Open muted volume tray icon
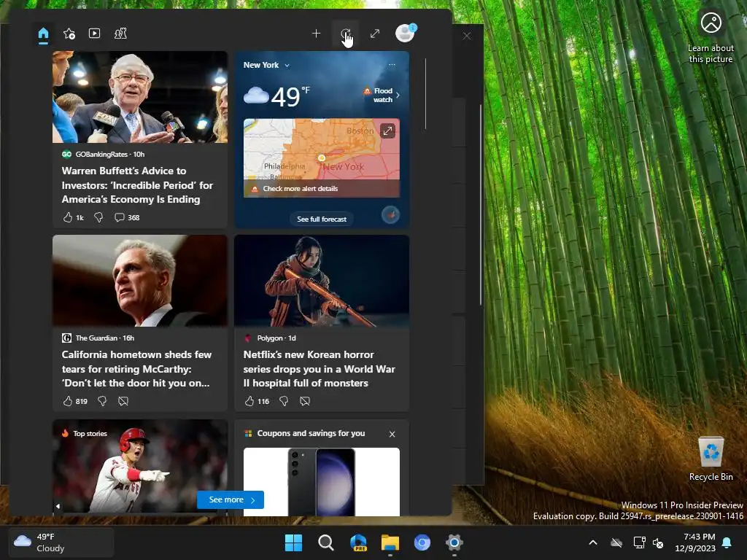 coord(658,542)
